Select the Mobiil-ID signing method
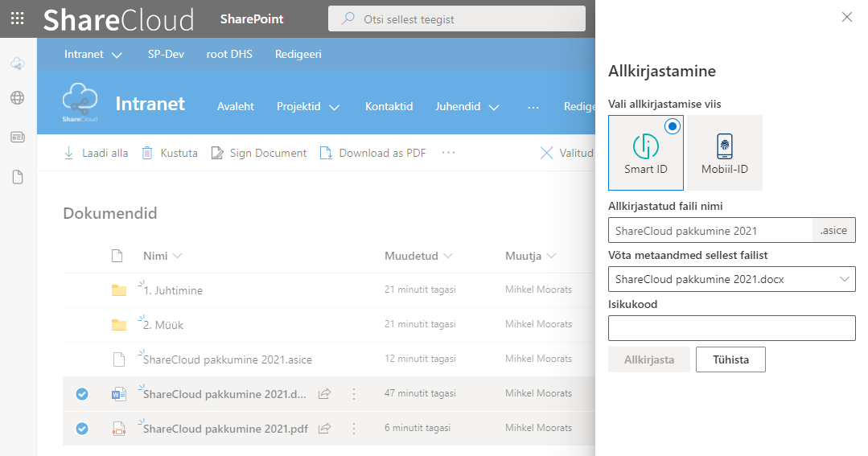 point(725,153)
